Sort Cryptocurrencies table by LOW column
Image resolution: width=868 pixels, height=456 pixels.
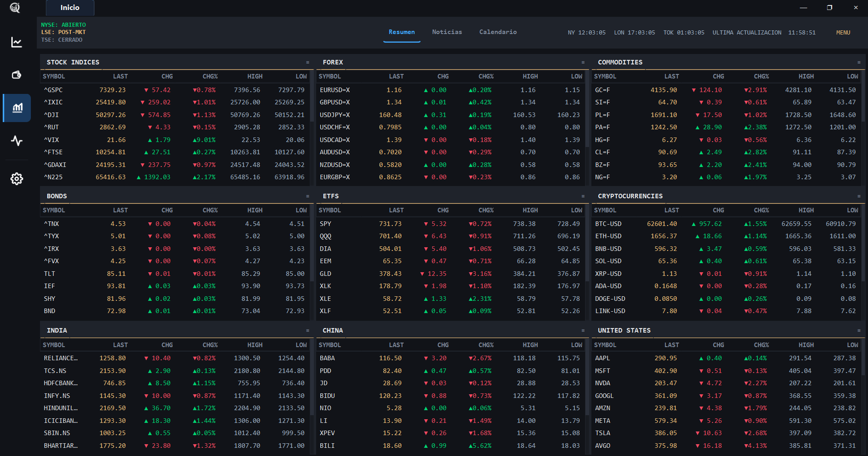[853, 210]
